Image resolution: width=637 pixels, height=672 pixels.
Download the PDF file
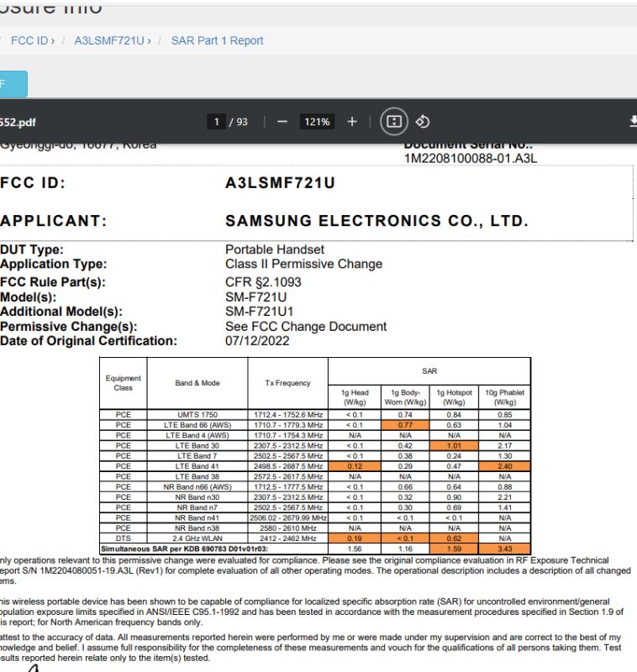tap(632, 122)
